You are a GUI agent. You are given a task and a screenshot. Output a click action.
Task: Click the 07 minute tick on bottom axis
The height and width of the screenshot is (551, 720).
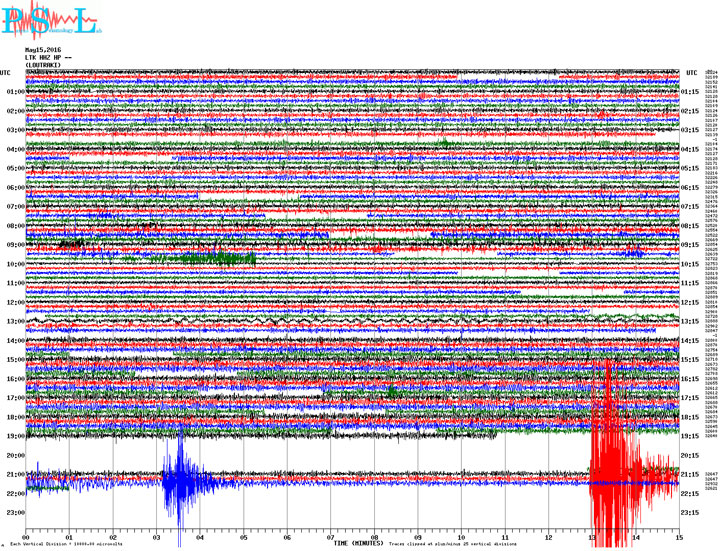(330, 536)
